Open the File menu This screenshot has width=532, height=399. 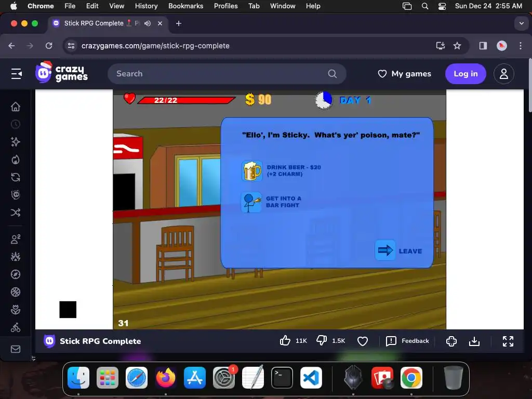click(x=70, y=6)
